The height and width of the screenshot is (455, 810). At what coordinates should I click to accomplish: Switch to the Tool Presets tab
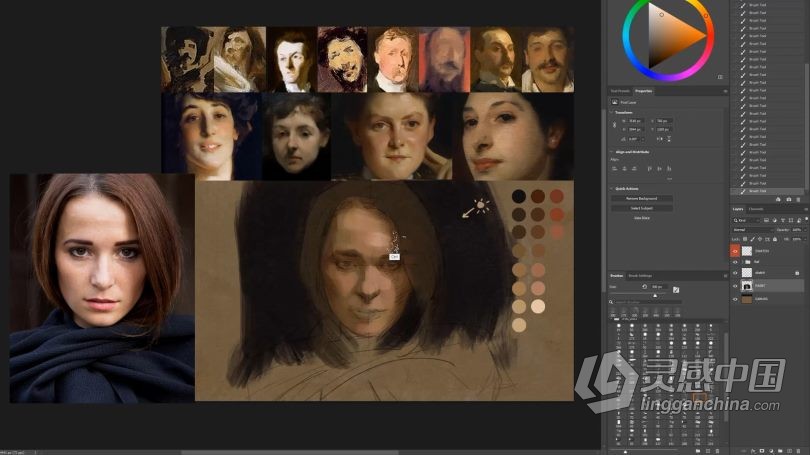620,91
